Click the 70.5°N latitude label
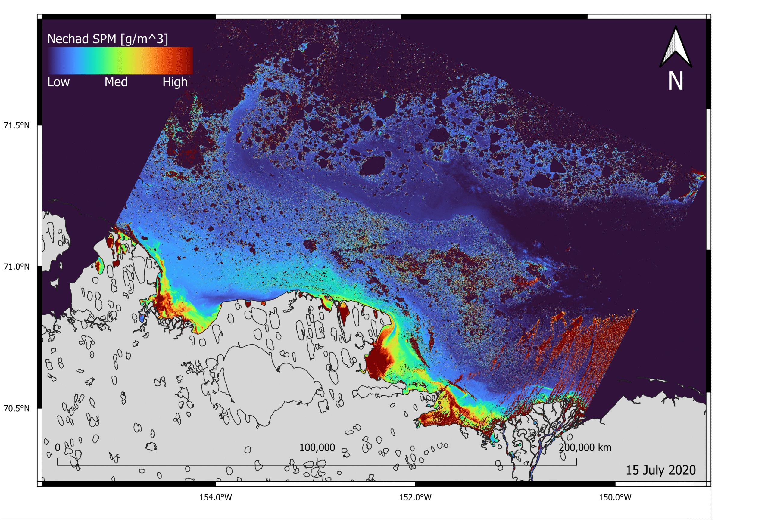 (17, 408)
